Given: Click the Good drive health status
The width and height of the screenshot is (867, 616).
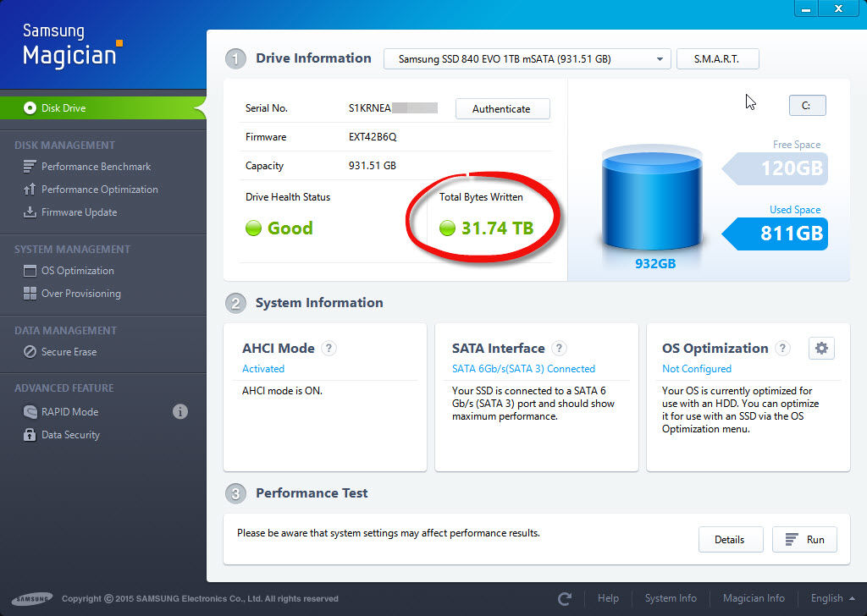Looking at the screenshot, I should tap(290, 228).
